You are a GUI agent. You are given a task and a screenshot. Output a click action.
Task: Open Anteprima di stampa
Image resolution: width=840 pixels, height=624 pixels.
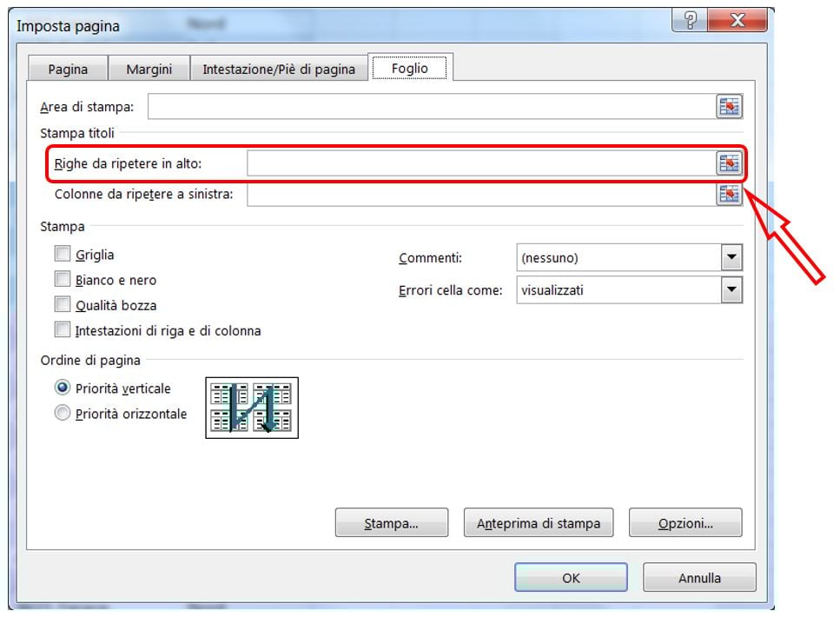coord(539,522)
